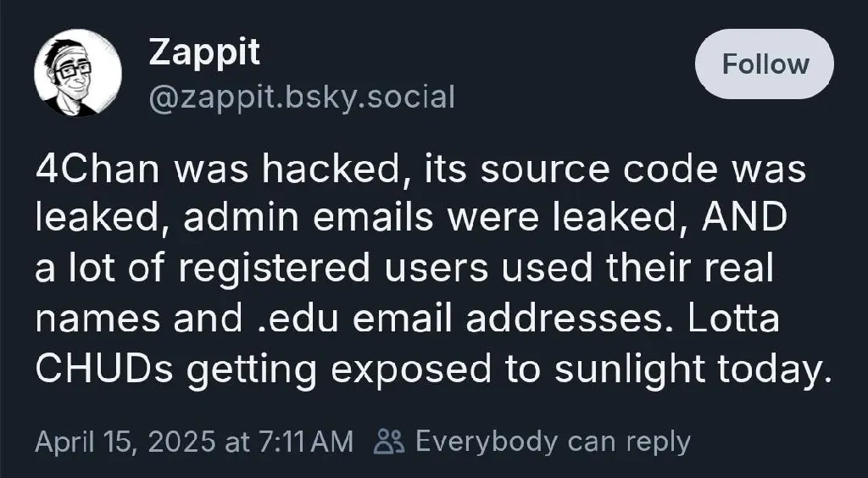Click the word CHUDs in the post
868x478 pixels.
pos(104,369)
